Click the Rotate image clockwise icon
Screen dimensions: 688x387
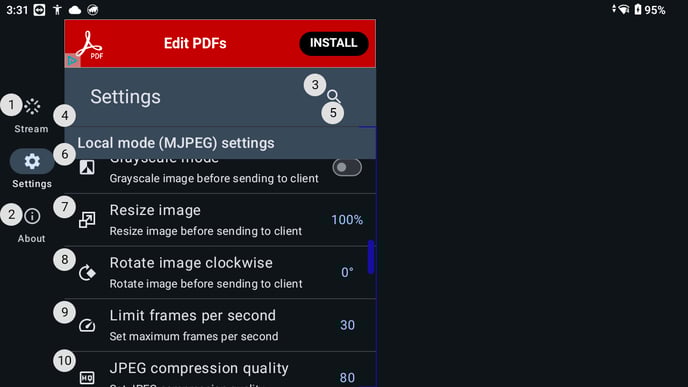click(x=87, y=272)
